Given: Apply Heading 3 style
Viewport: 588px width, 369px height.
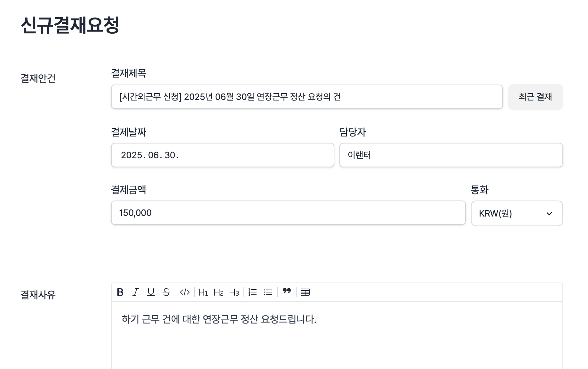Looking at the screenshot, I should point(234,292).
